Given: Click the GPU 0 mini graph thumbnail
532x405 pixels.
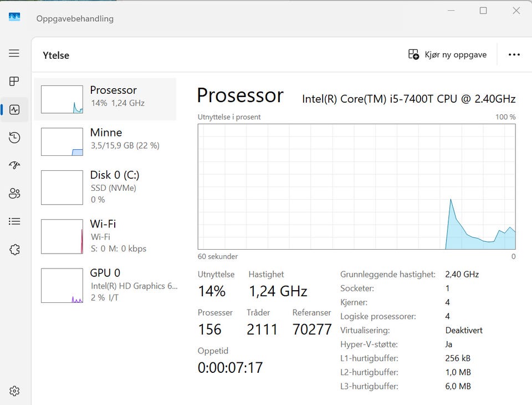Looking at the screenshot, I should coord(62,285).
